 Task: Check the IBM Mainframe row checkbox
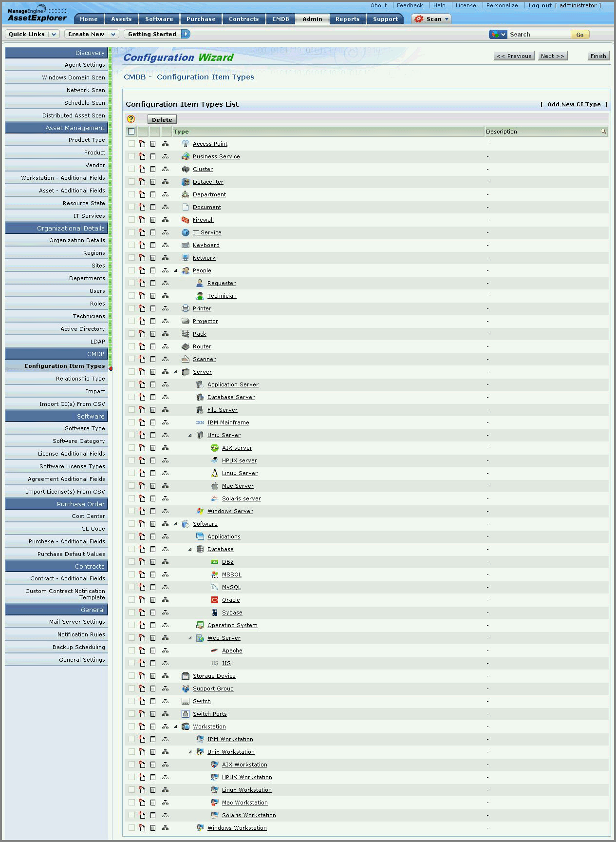tap(131, 422)
